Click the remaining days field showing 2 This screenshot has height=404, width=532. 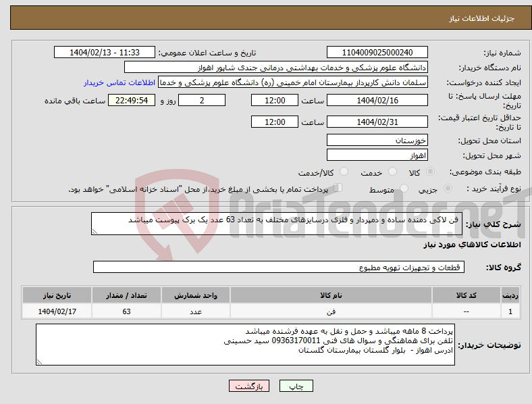point(202,100)
